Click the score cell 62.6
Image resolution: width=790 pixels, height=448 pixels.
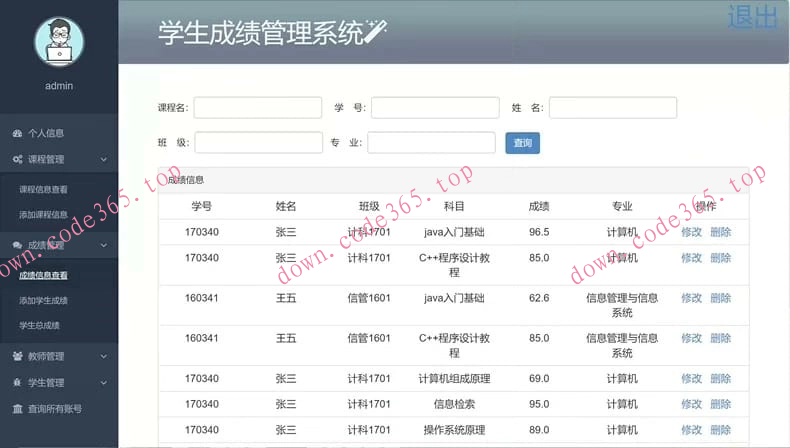pyautogui.click(x=539, y=298)
